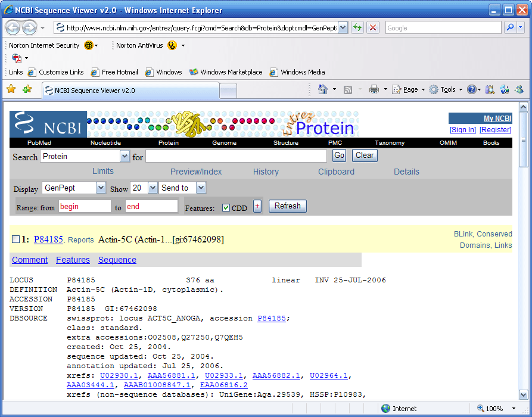Select PubMed in NCBI navigation bar

pos(39,143)
